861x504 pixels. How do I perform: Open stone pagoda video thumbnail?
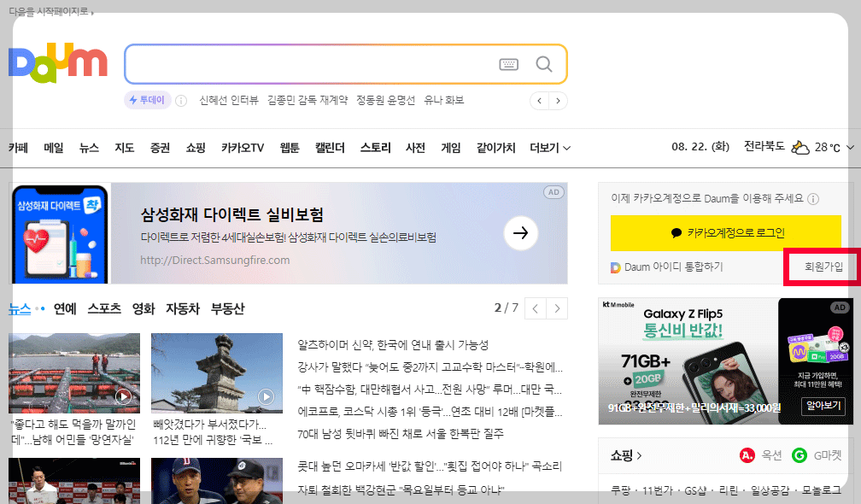click(x=217, y=372)
